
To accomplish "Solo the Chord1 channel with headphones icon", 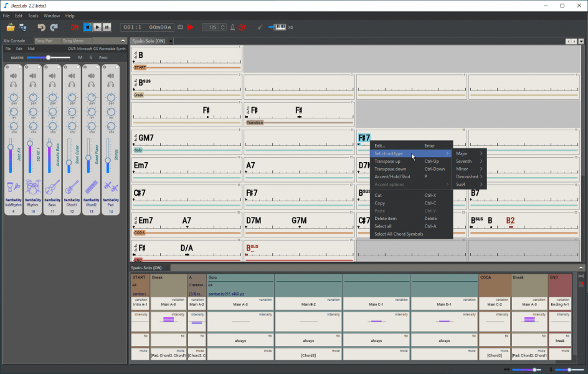I will (x=72, y=85).
